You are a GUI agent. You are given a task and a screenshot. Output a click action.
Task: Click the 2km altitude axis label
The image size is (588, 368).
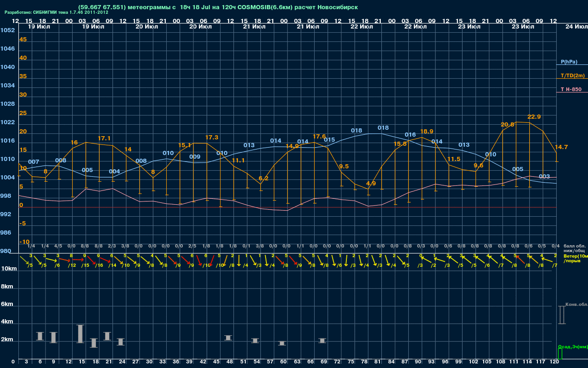pos(6,340)
